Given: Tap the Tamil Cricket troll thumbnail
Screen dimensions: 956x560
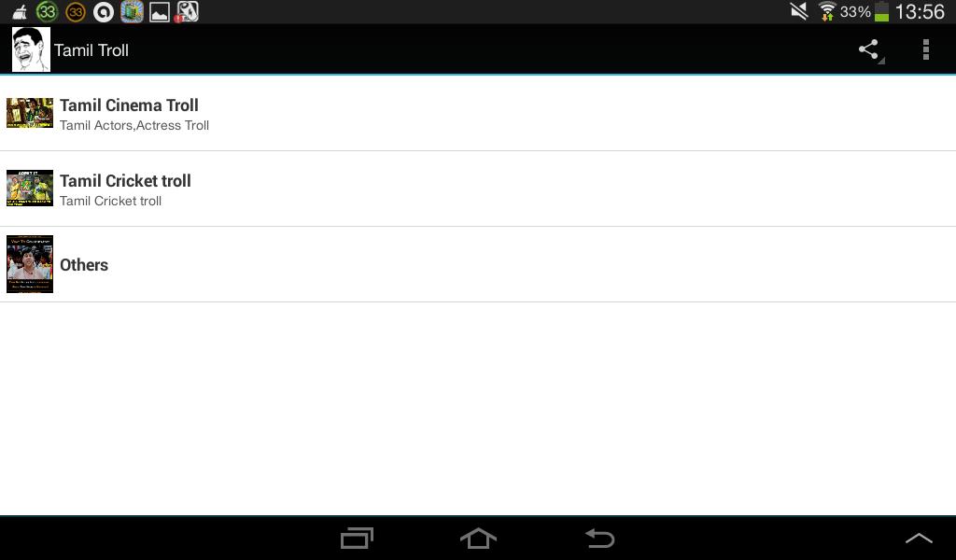Looking at the screenshot, I should point(30,189).
